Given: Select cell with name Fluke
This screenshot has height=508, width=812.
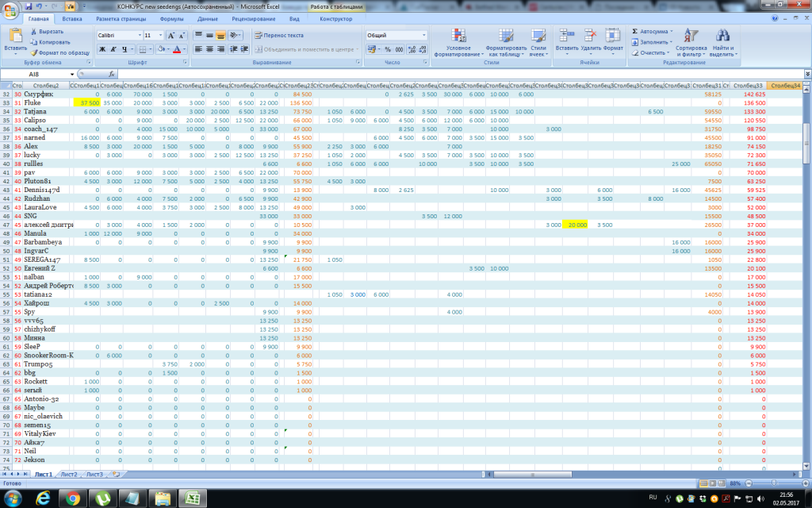Looking at the screenshot, I should pyautogui.click(x=47, y=102).
